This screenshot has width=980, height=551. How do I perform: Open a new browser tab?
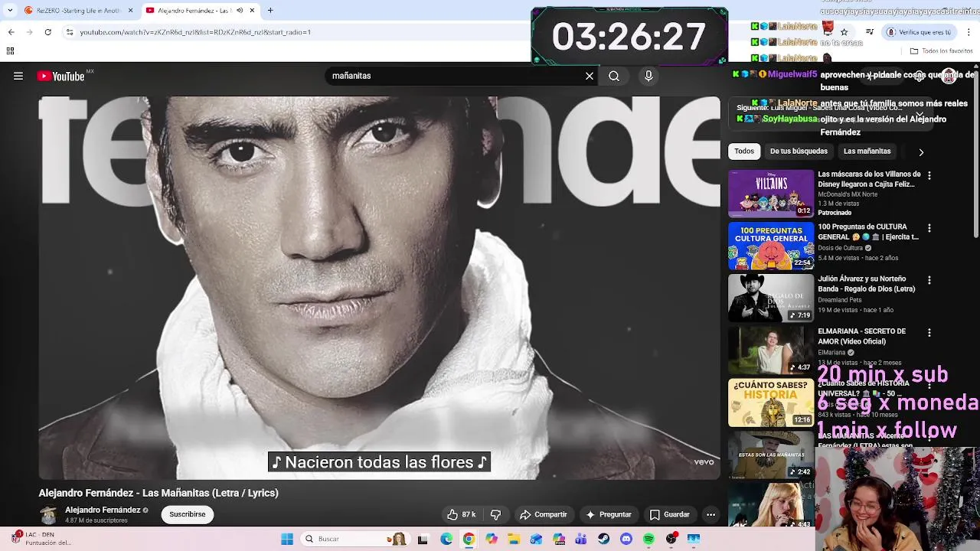point(270,11)
